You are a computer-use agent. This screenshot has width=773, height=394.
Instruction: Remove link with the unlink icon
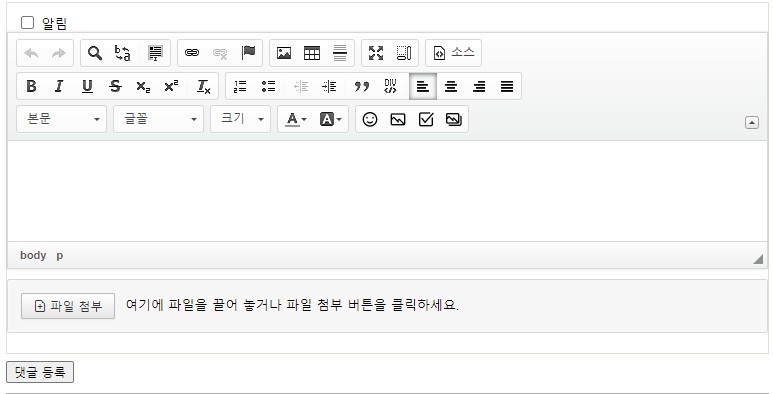tap(220, 53)
